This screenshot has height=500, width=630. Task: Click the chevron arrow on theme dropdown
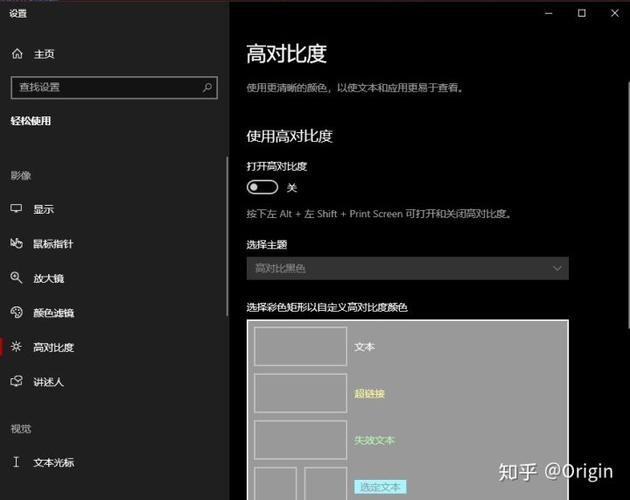click(x=557, y=268)
